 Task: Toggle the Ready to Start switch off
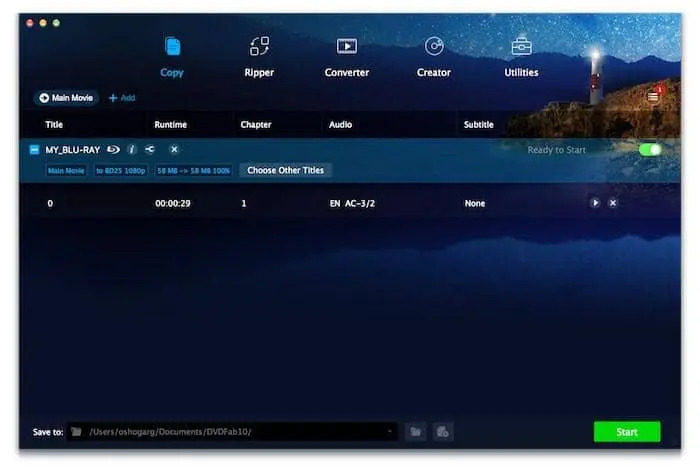coord(650,149)
